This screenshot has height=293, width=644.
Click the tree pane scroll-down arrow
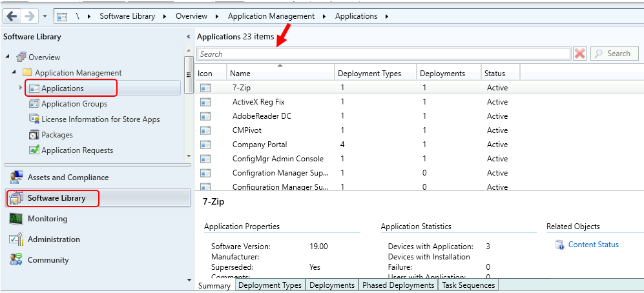point(189,156)
